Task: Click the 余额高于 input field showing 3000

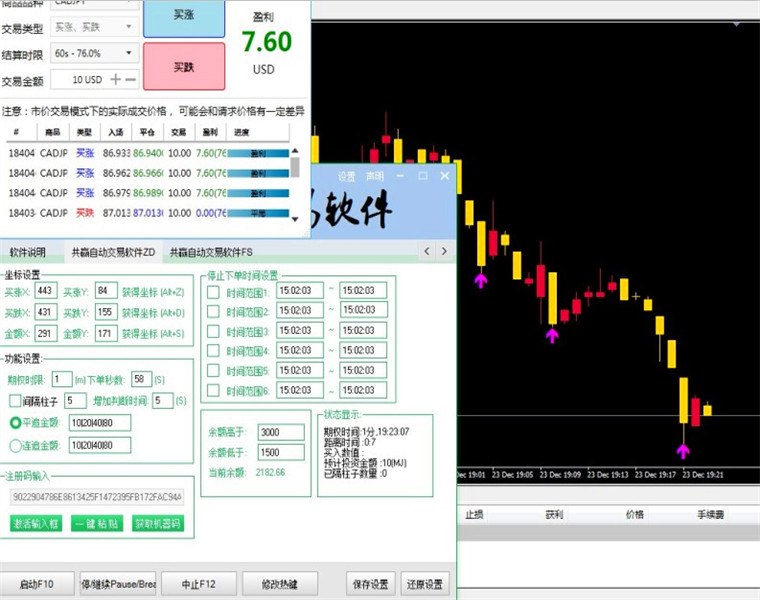Action: click(281, 432)
